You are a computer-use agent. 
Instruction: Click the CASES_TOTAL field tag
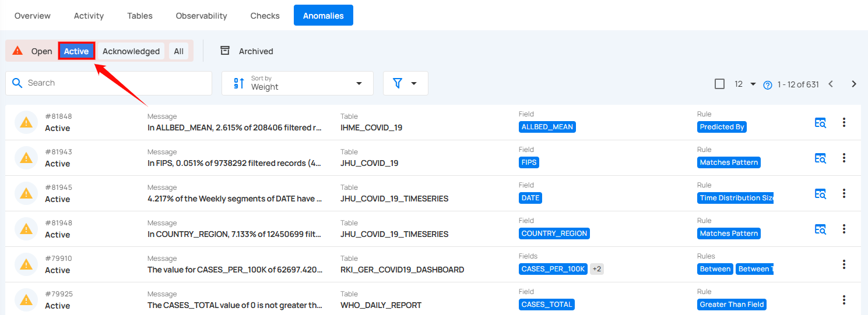point(547,305)
